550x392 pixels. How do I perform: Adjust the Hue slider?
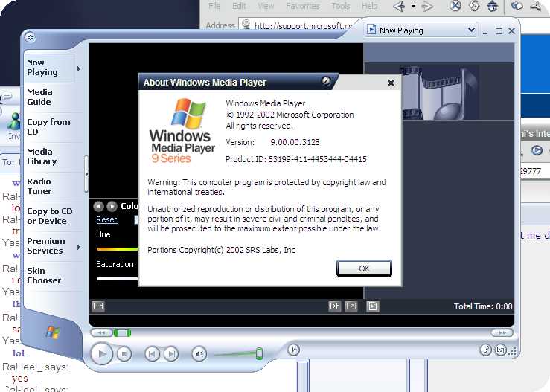point(117,249)
